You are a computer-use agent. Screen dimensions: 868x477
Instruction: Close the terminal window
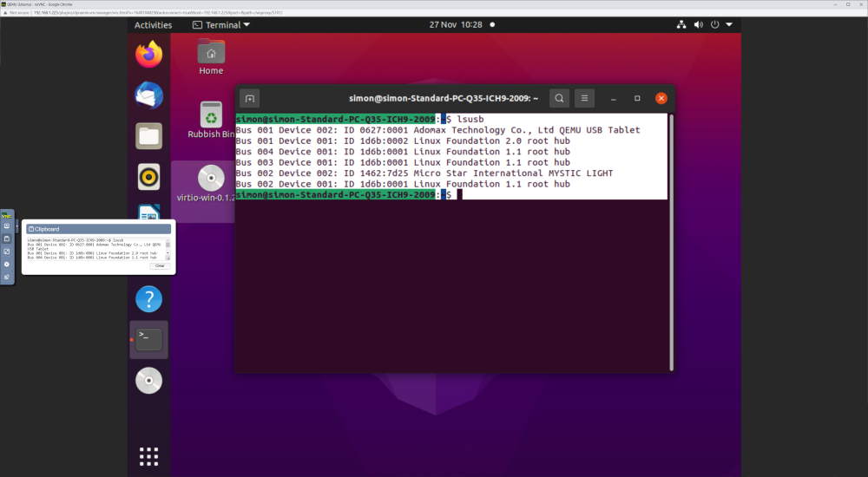(661, 99)
